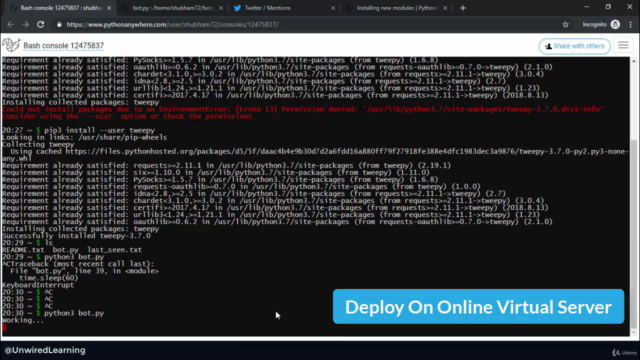
Task: Click the Share with others button
Action: pos(574,46)
